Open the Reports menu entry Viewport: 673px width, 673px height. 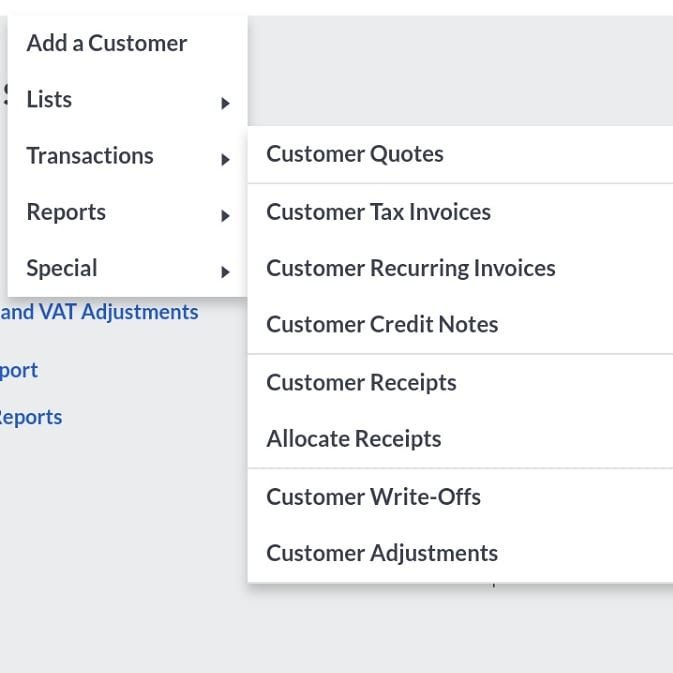click(x=127, y=212)
